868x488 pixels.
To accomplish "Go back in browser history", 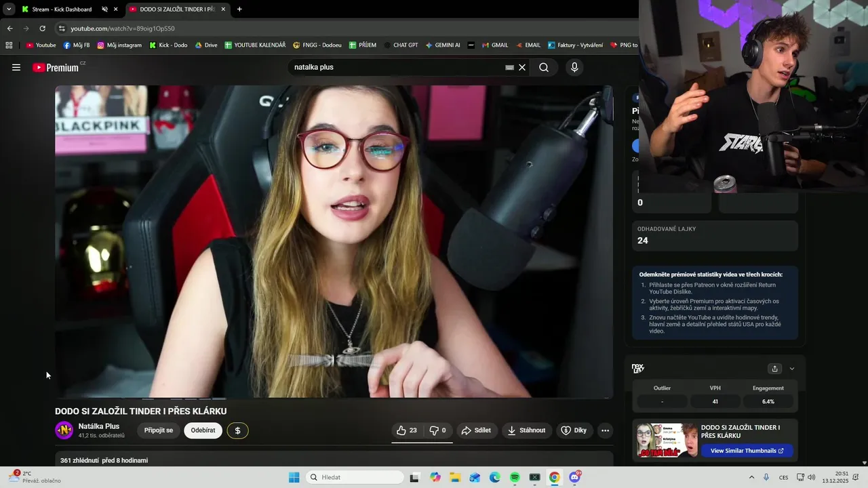I will click(9, 28).
